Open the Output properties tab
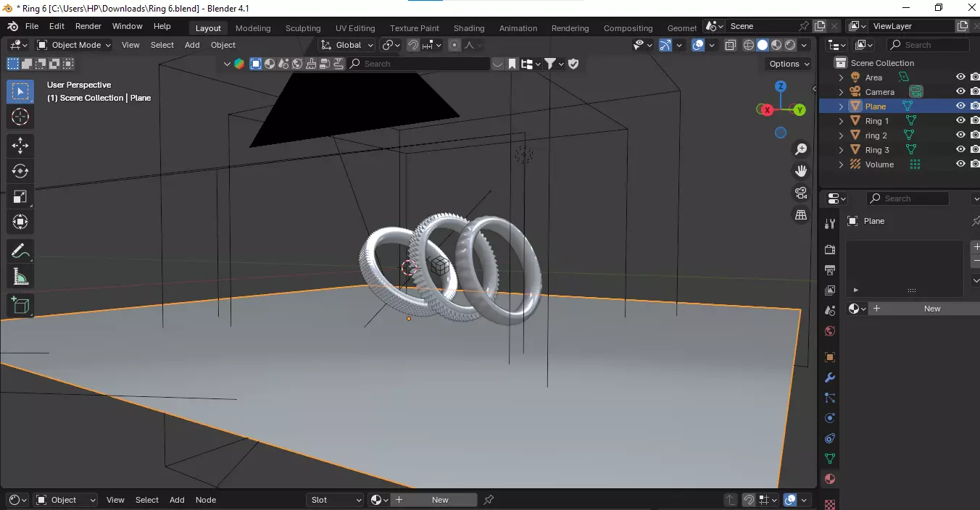The image size is (980, 510). pyautogui.click(x=830, y=269)
